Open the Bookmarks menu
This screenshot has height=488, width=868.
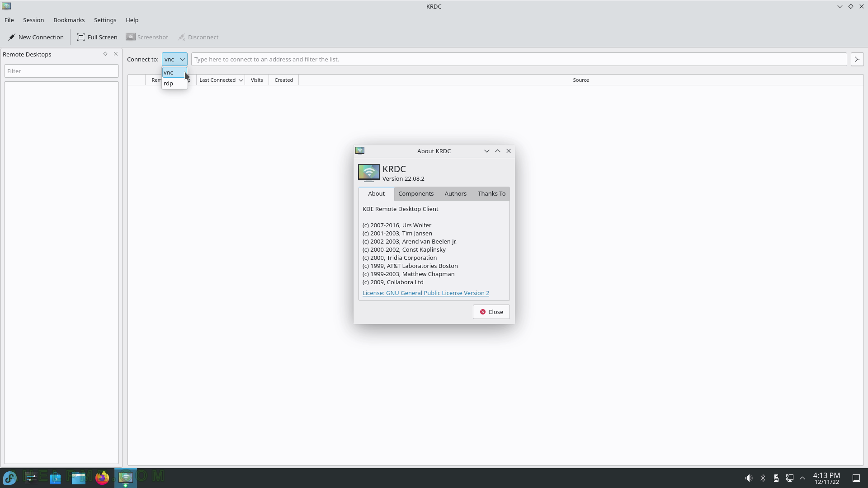point(69,20)
